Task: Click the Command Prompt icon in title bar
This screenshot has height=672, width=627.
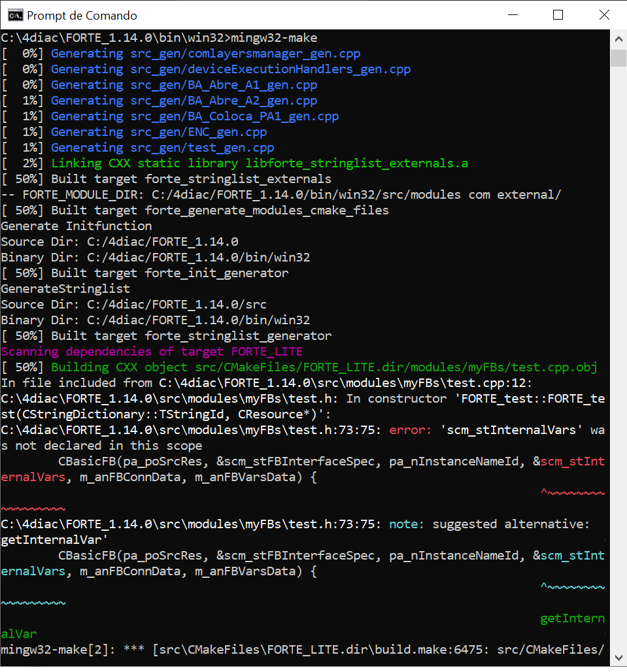Action: coord(16,16)
